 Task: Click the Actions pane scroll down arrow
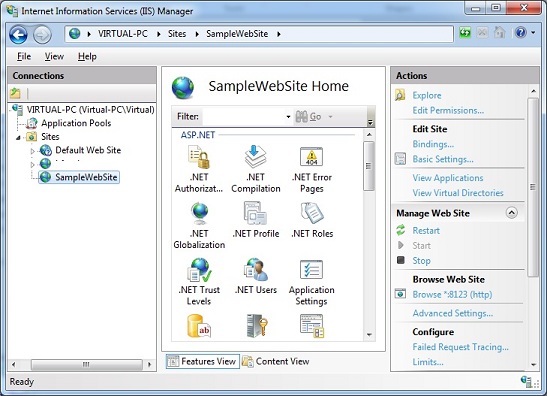point(533,365)
